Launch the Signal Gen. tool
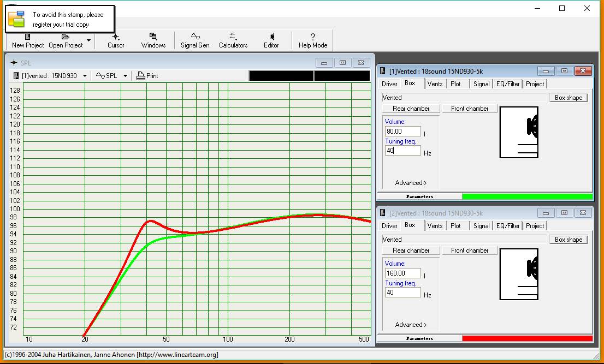This screenshot has height=364, width=604. coord(196,40)
